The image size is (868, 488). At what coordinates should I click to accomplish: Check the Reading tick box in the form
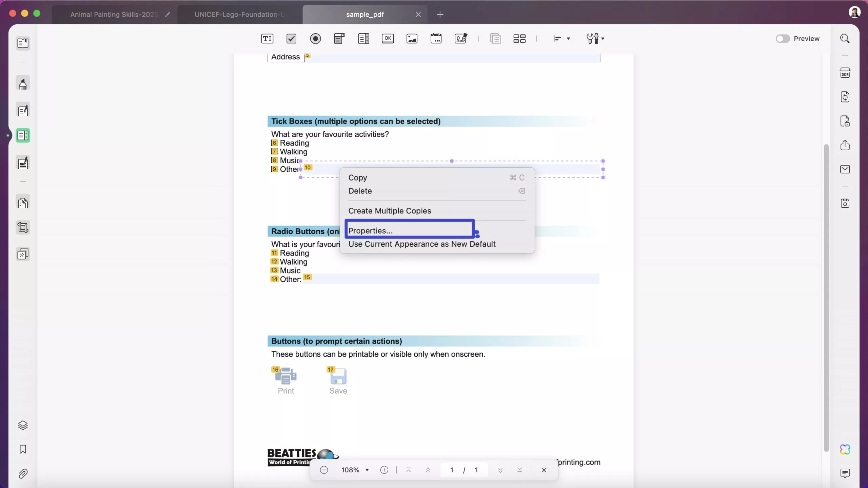(x=275, y=143)
